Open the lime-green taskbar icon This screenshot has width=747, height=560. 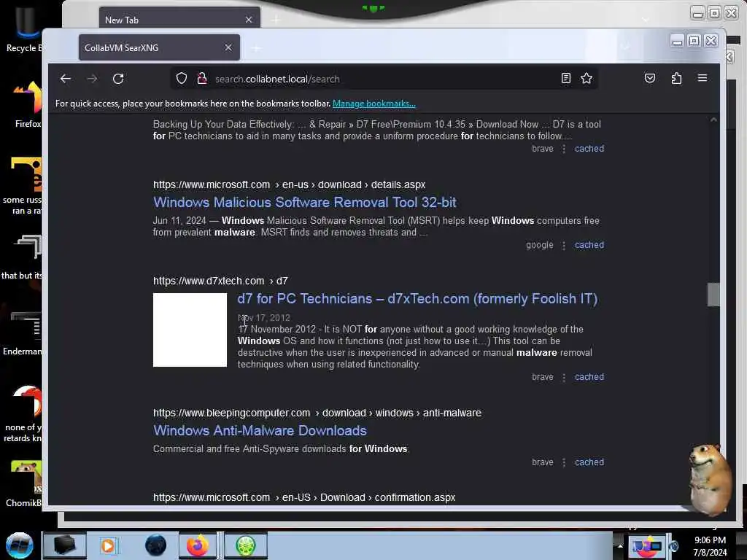pos(245,545)
